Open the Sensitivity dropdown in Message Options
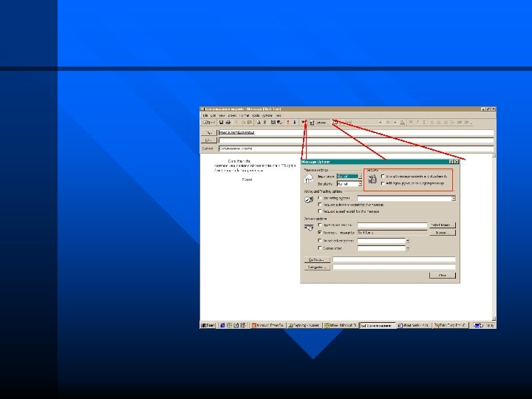 (x=360, y=184)
